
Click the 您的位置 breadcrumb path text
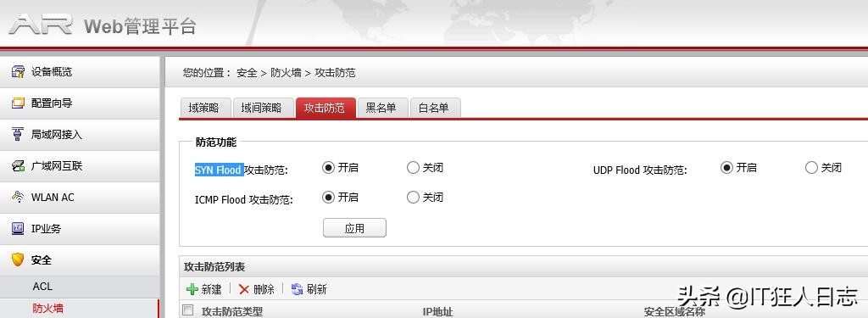(x=269, y=73)
